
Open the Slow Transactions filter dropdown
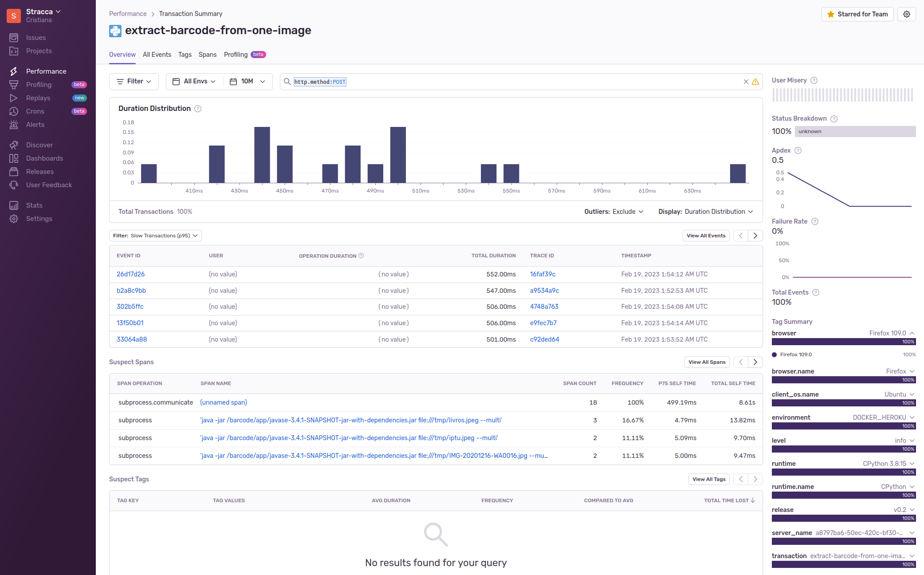tap(155, 236)
